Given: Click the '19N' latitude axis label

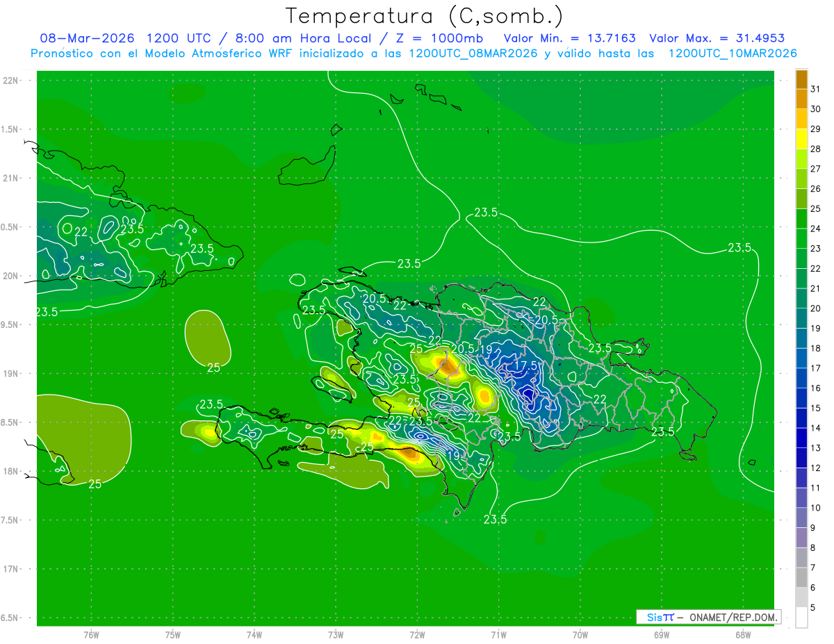Looking at the screenshot, I should (x=10, y=374).
